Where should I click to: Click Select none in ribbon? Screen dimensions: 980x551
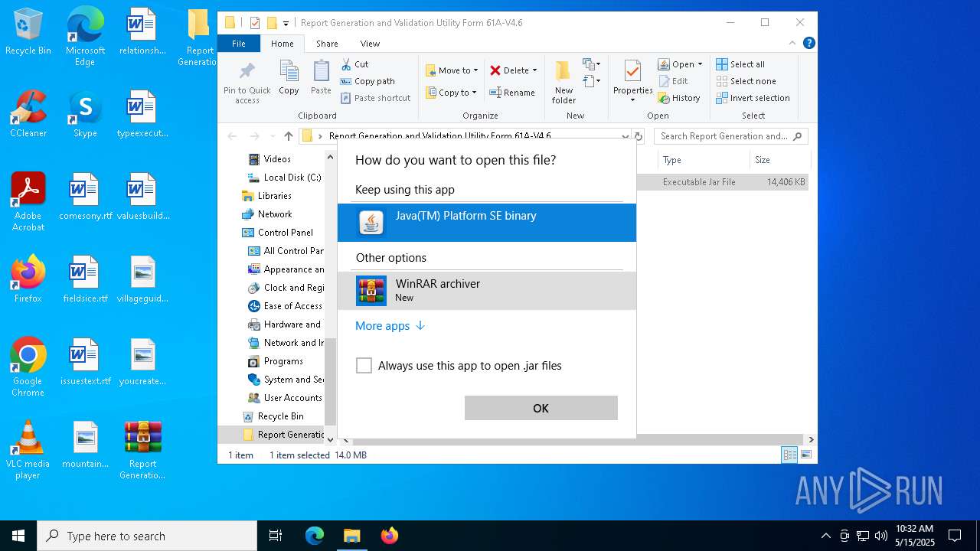pos(746,81)
